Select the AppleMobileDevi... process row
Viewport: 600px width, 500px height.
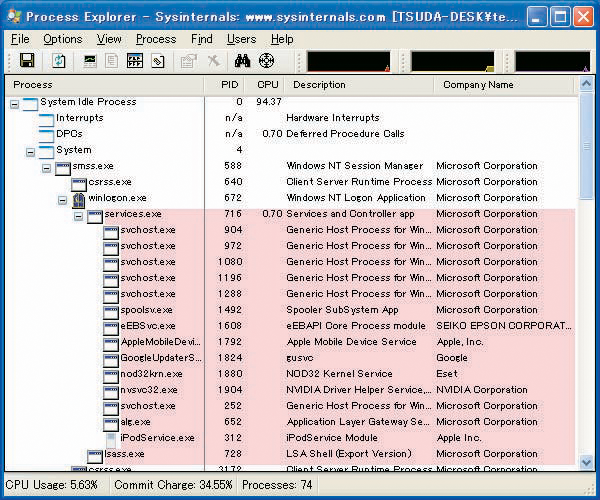click(x=290, y=342)
